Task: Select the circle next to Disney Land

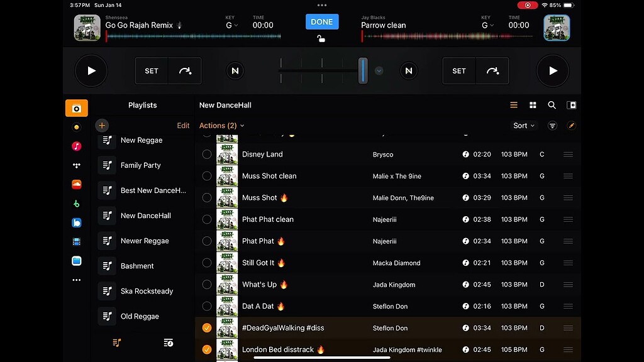Action: [x=207, y=154]
